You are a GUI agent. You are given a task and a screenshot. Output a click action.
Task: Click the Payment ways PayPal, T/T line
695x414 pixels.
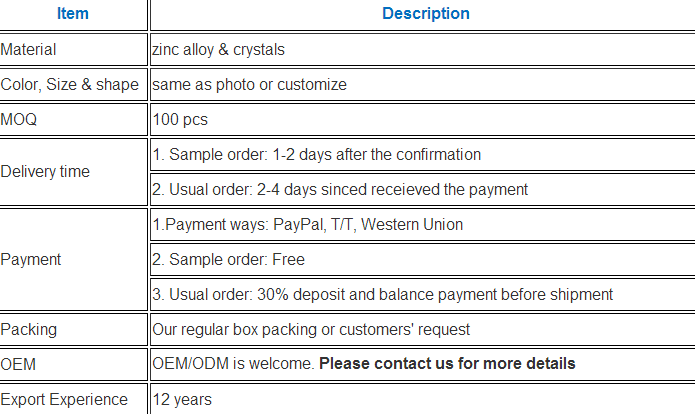308,224
